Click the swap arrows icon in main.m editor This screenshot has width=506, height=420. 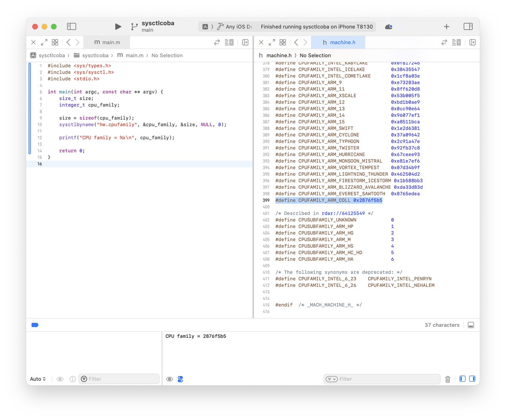pos(217,42)
